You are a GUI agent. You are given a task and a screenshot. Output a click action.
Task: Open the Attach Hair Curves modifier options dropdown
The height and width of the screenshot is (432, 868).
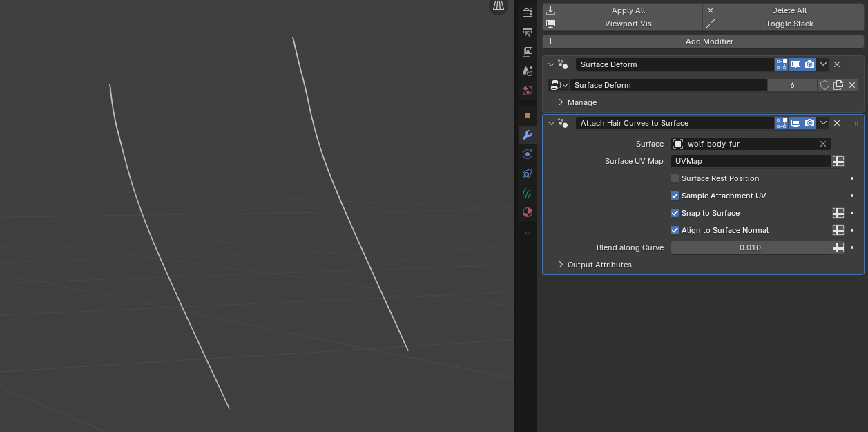823,123
